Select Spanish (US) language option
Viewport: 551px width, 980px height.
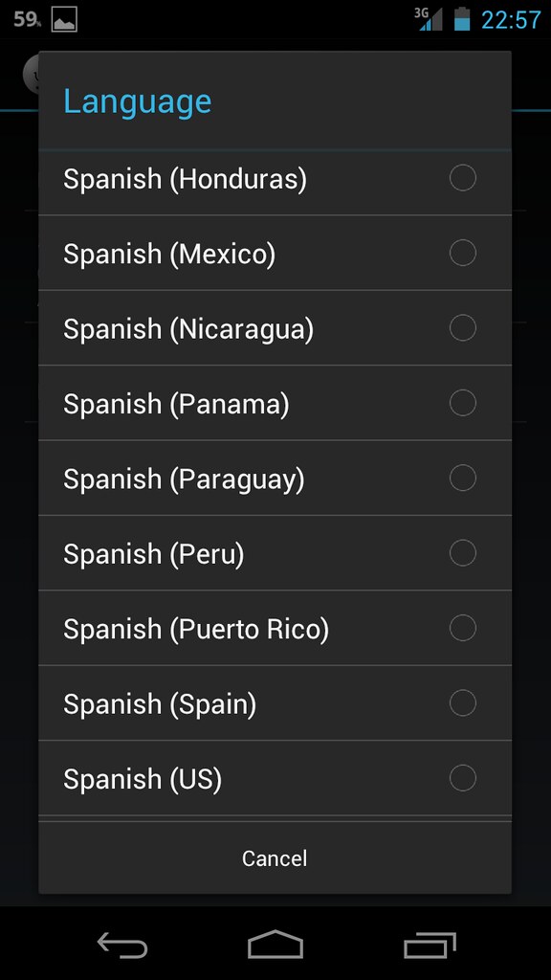275,778
